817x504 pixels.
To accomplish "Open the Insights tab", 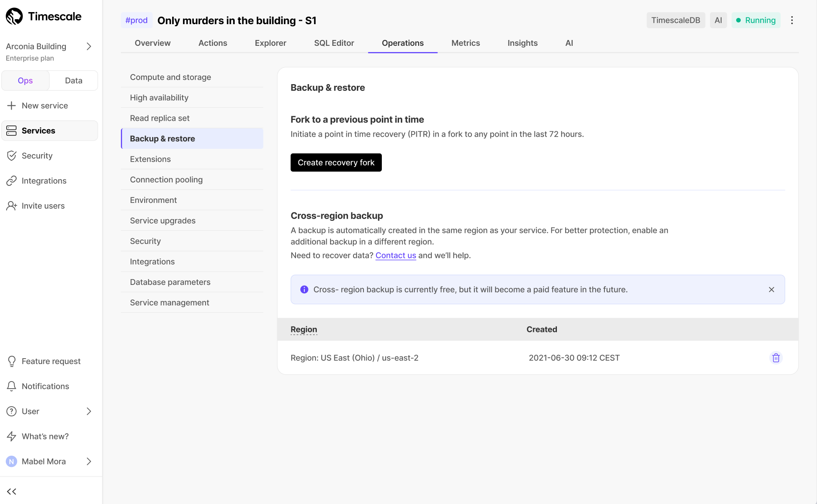I will (522, 43).
